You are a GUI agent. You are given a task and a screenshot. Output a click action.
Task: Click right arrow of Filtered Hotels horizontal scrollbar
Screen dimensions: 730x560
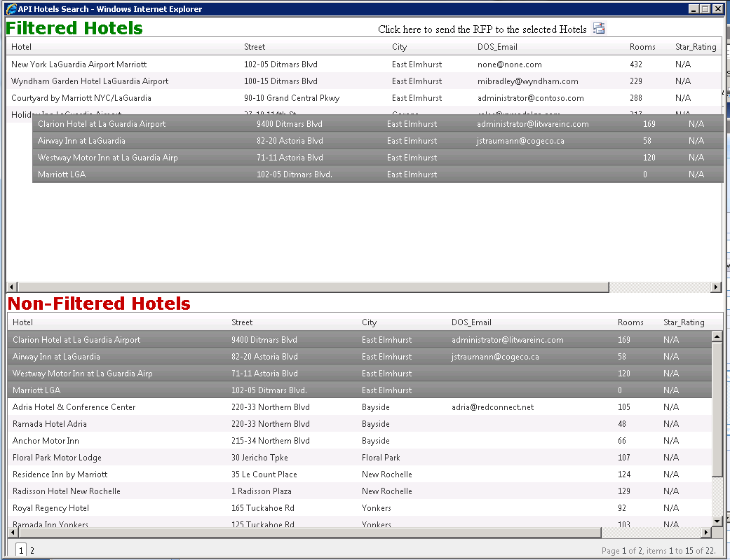click(716, 287)
